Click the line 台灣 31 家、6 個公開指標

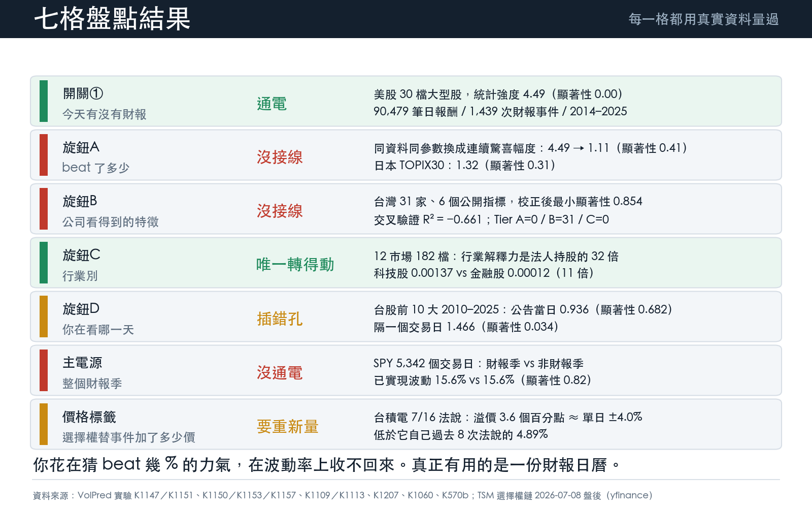(x=508, y=202)
